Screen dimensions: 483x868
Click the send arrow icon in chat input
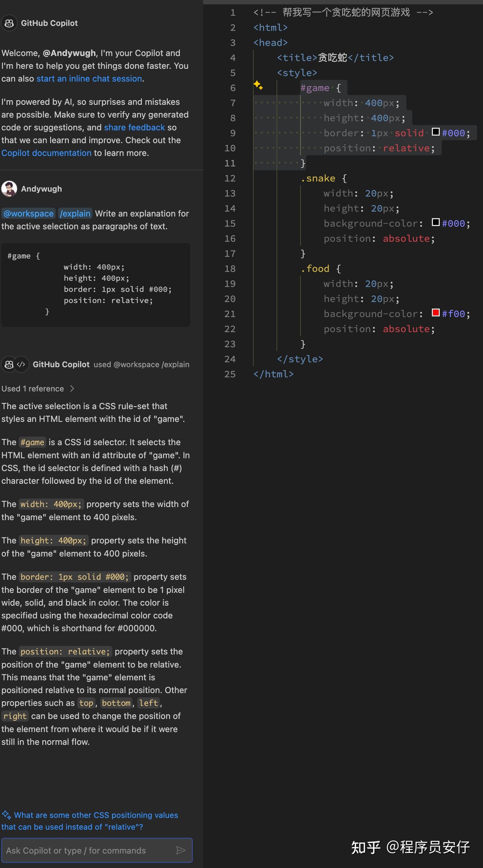tap(181, 850)
